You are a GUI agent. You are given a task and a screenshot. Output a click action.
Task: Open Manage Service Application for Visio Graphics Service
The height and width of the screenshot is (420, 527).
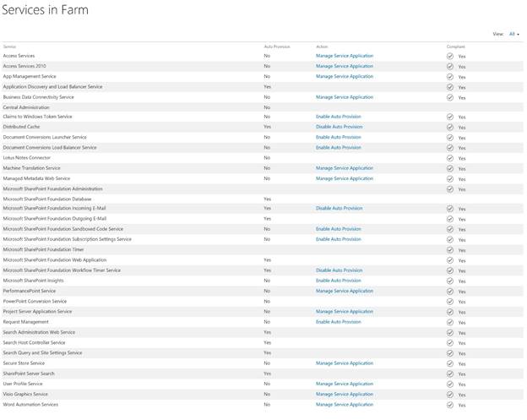344,394
